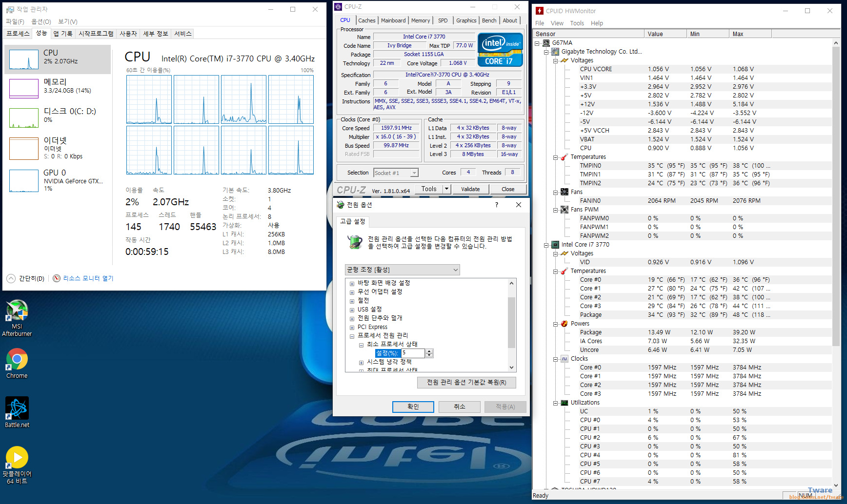
Task: Decrease the minimum processor state percentage
Action: click(429, 355)
